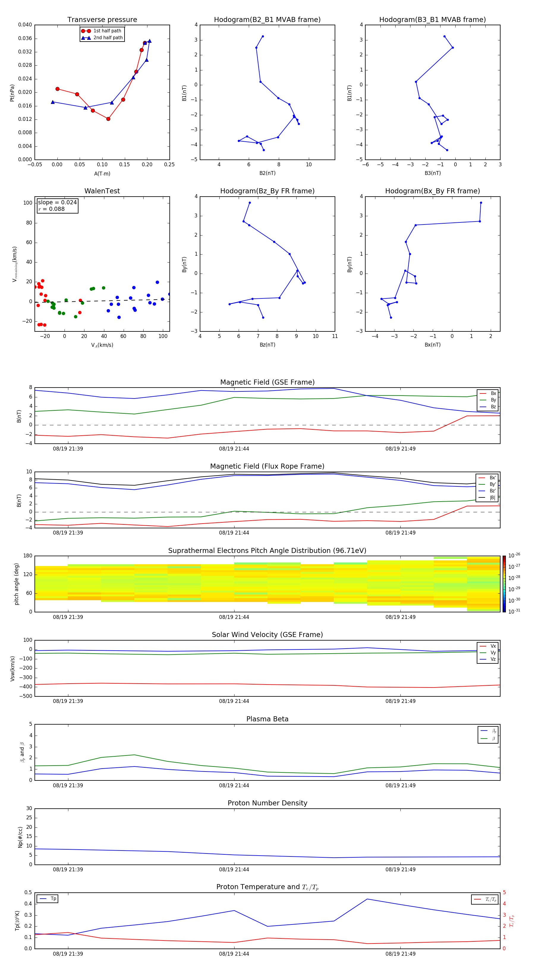Click the "Hodogram(B3_B1 MVAB frame)" title

pos(432,19)
